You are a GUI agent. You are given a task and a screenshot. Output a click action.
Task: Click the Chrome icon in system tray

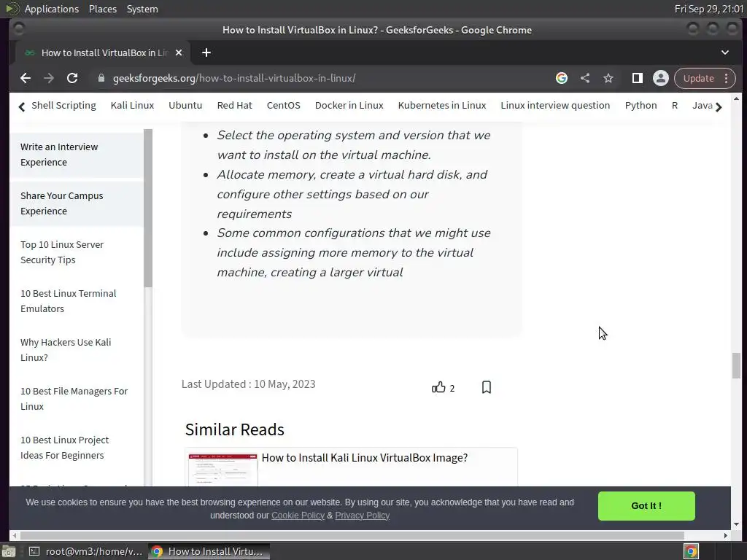(692, 551)
